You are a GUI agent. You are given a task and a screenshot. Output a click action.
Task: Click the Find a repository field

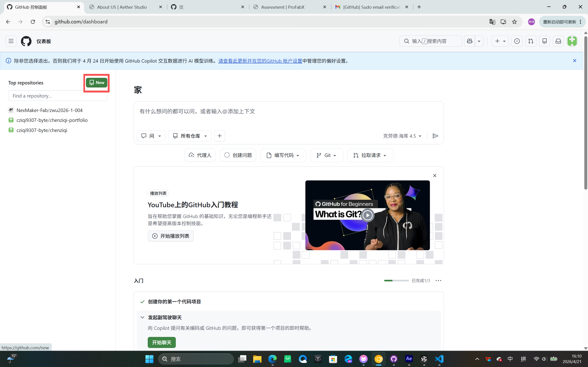coord(58,96)
